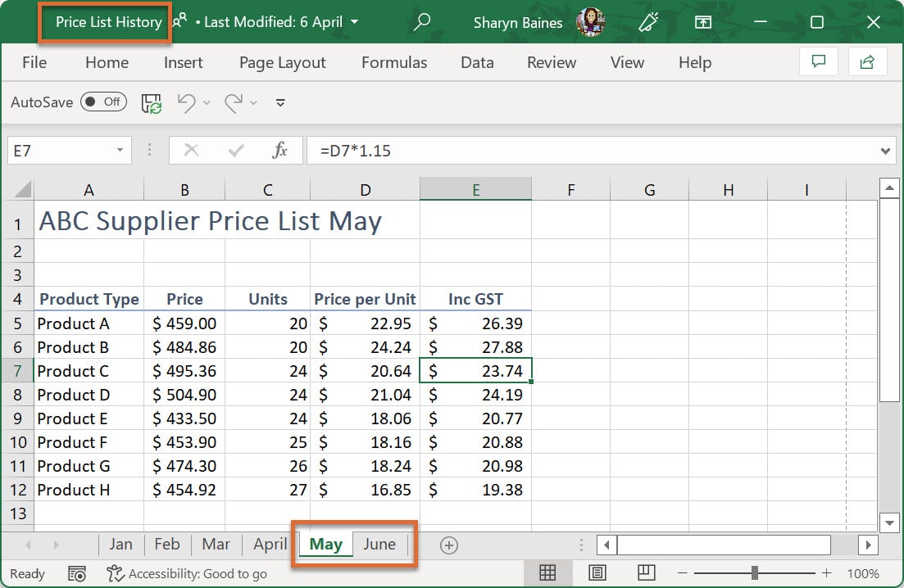Select cell D7 with value 20.64
Screen dimensions: 904x588
coord(365,371)
